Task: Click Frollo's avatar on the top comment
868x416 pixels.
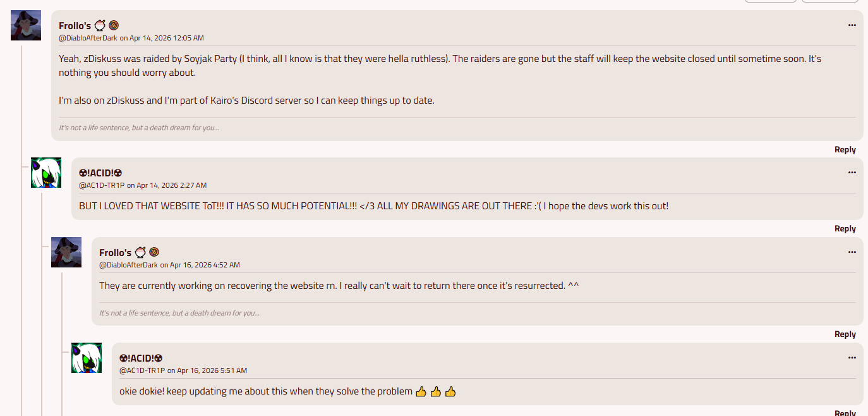Action: click(x=26, y=25)
